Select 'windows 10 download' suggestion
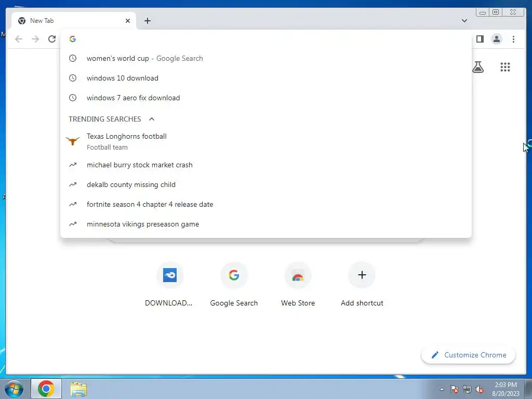532x399 pixels. 265,78
